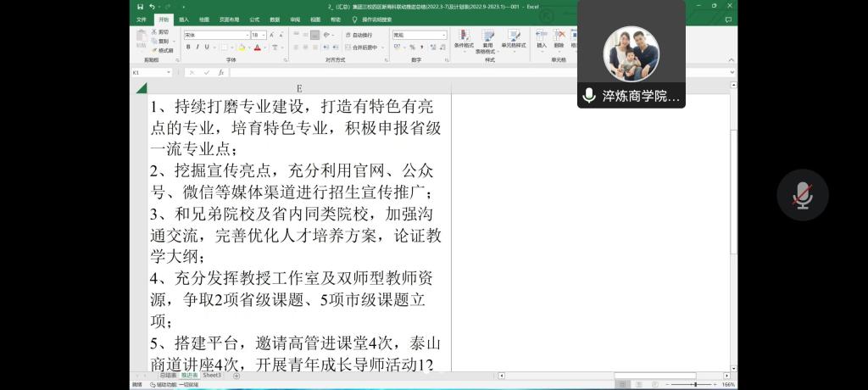868x390 pixels.
Task: Click the Format Painter icon
Action: 164,51
